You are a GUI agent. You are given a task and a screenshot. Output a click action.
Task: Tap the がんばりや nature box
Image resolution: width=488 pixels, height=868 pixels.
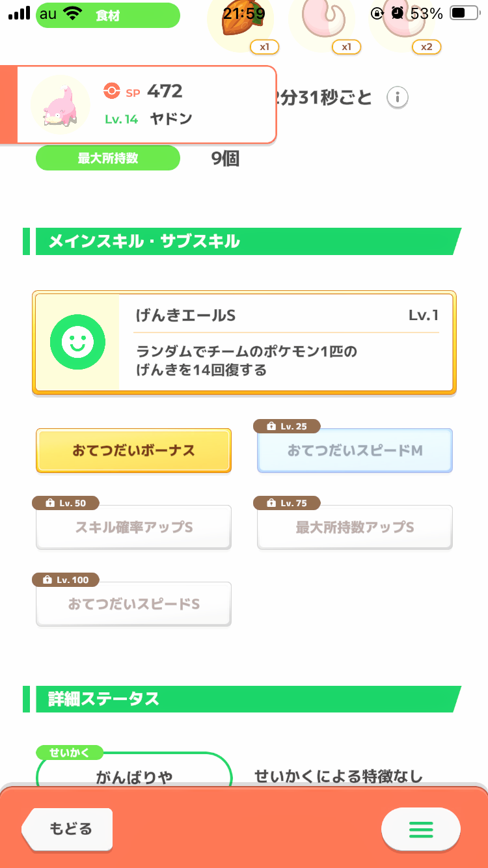pyautogui.click(x=134, y=776)
